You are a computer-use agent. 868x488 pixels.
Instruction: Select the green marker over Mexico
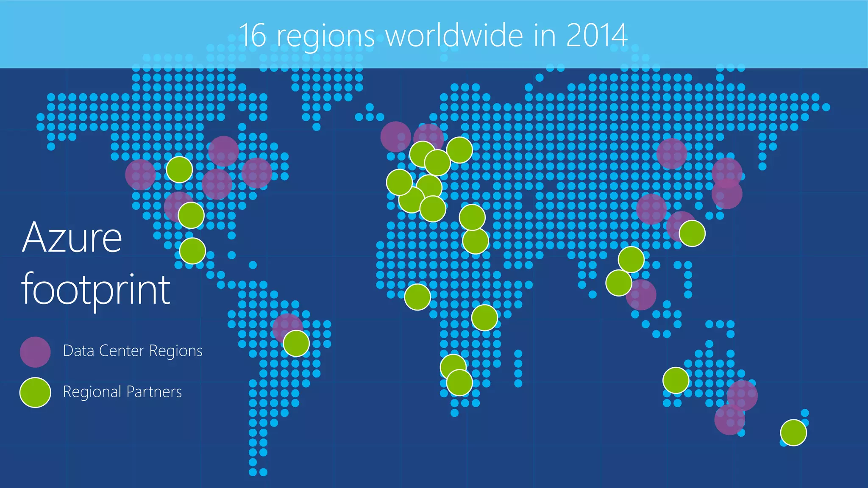192,251
